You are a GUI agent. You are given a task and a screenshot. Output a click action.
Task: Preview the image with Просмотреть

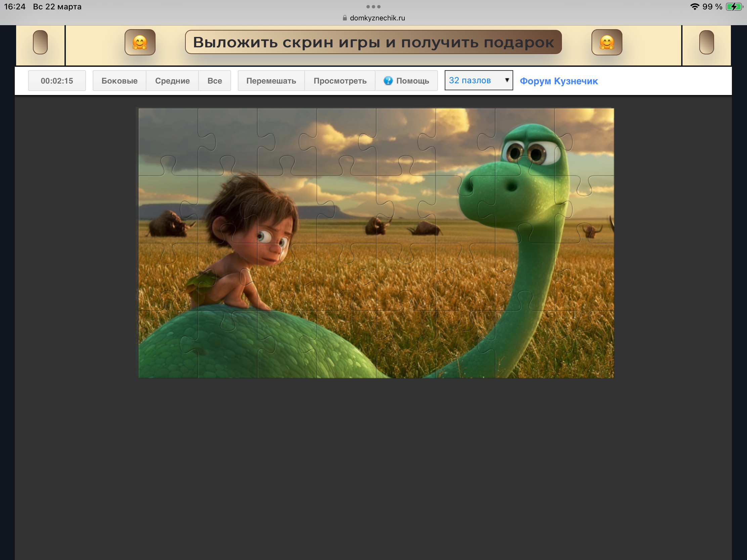340,81
